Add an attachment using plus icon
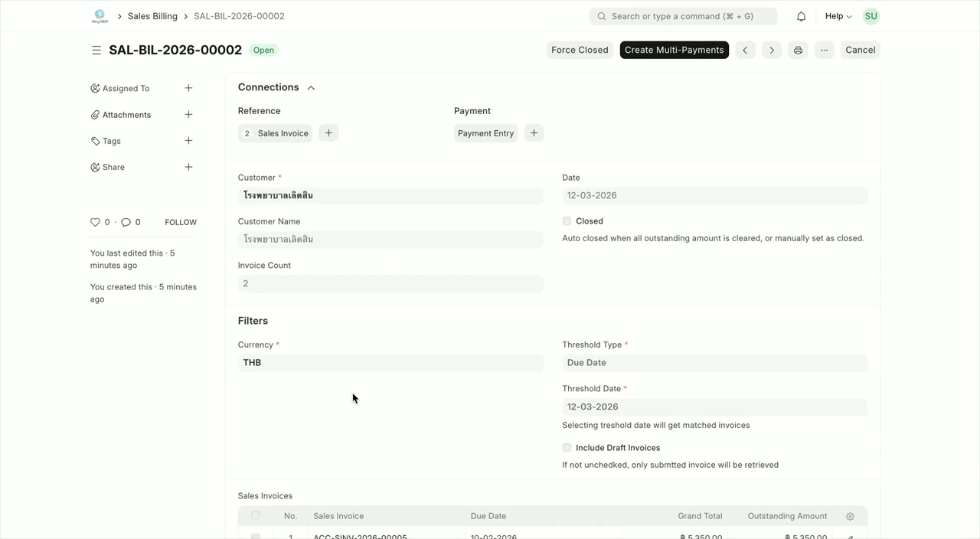This screenshot has width=980, height=539. point(188,115)
